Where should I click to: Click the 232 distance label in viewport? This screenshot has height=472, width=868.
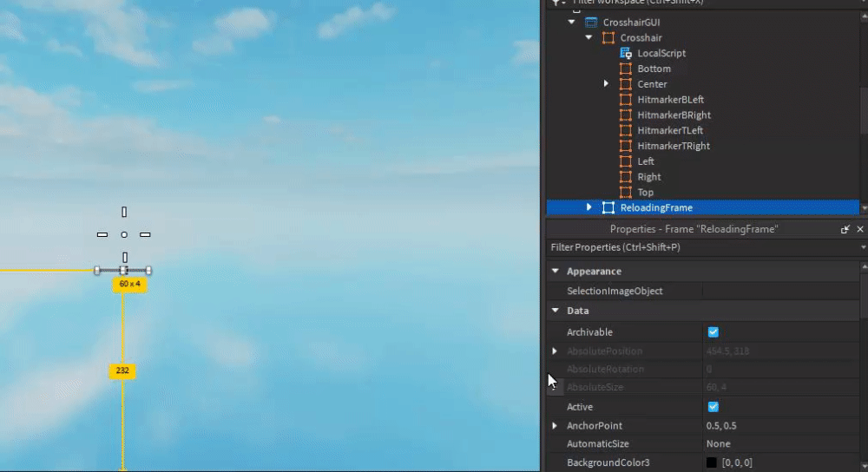[122, 370]
